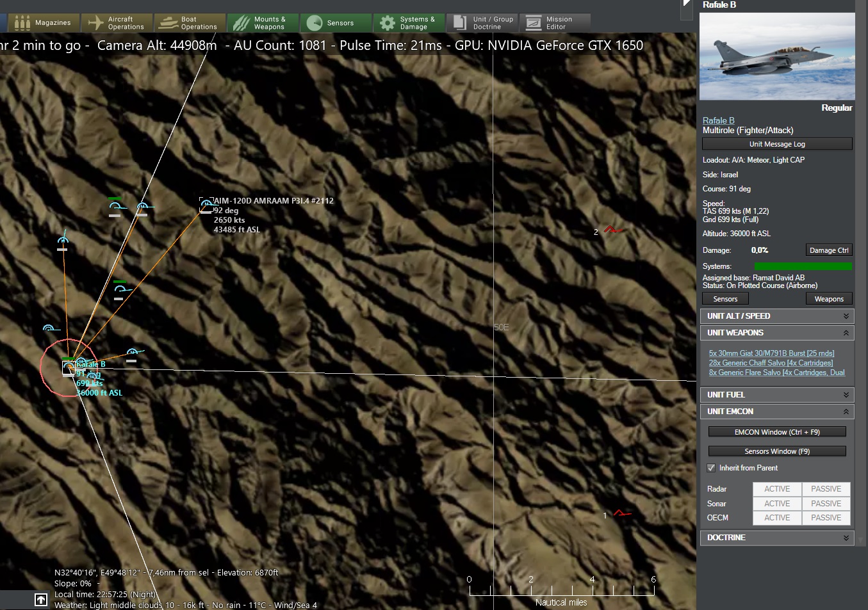
Task: Open the Rafale B database link
Action: [718, 120]
